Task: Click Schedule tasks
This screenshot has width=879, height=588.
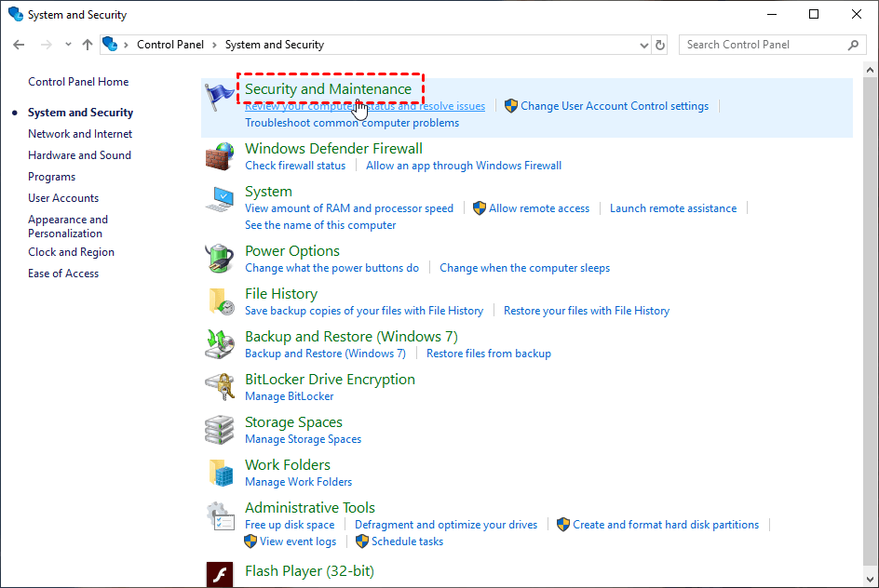Action: coord(408,541)
